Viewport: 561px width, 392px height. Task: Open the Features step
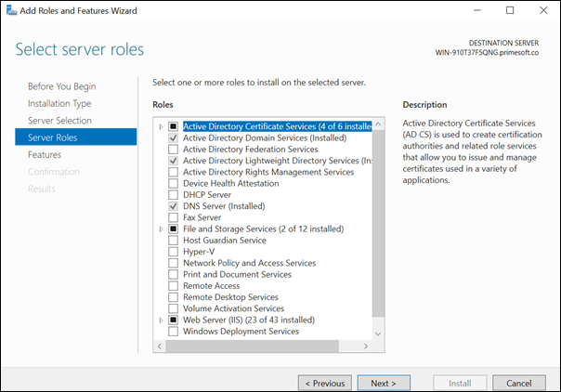click(x=45, y=154)
